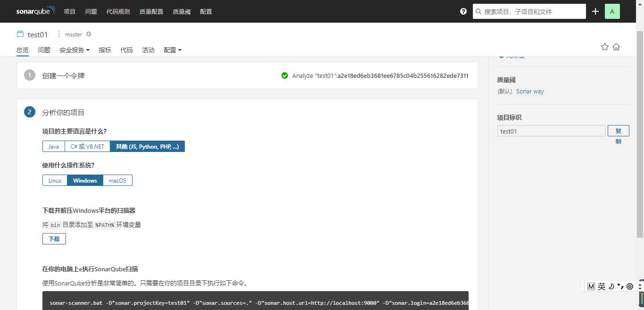
Task: Open the green user avatar 'A'
Action: (612, 11)
